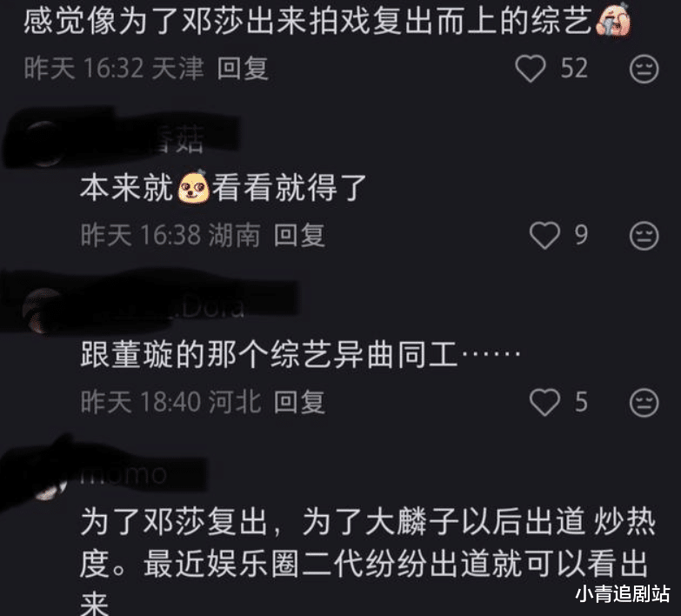Viewport: 681px width, 616px height.
Task: Tap the 52 like count number
Action: (574, 69)
